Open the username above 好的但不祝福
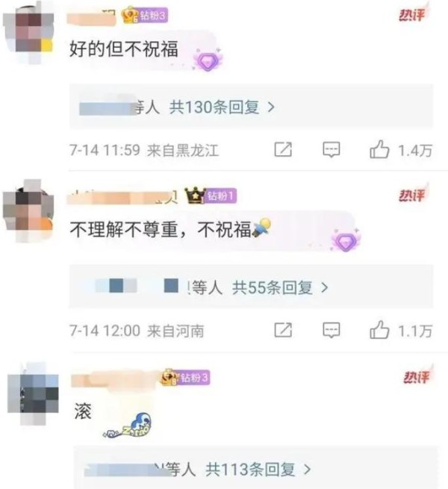This screenshot has width=448, height=489. [91, 17]
